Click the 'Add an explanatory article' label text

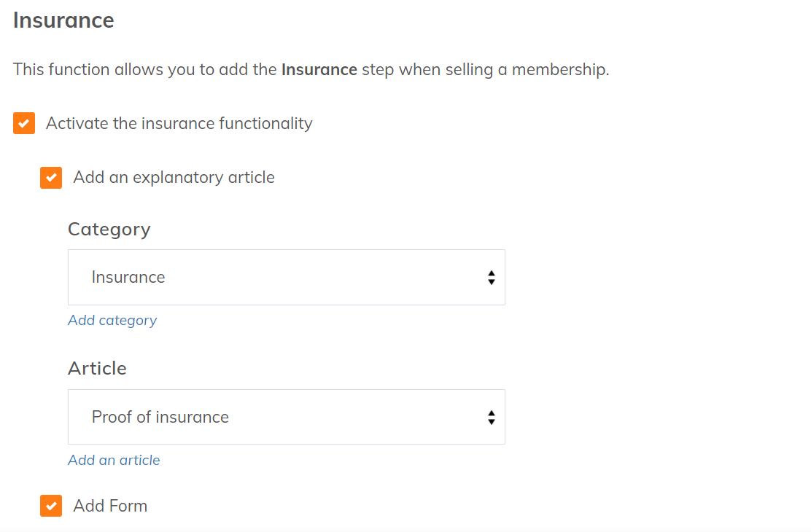(174, 177)
